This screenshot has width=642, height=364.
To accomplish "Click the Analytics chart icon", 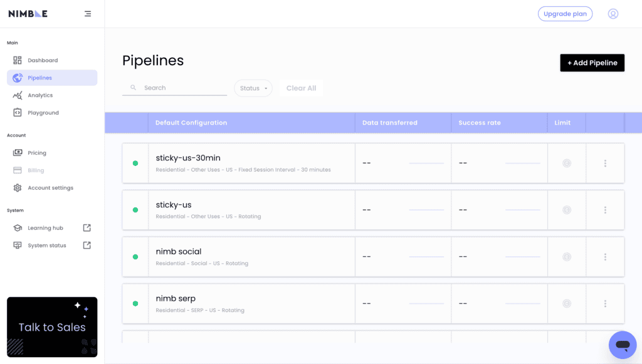I will point(17,95).
